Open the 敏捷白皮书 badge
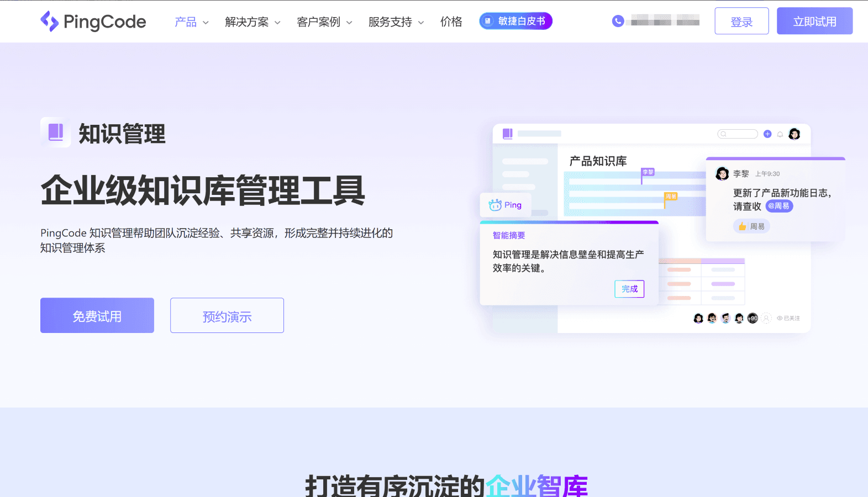Viewport: 868px width, 497px height. (x=515, y=21)
